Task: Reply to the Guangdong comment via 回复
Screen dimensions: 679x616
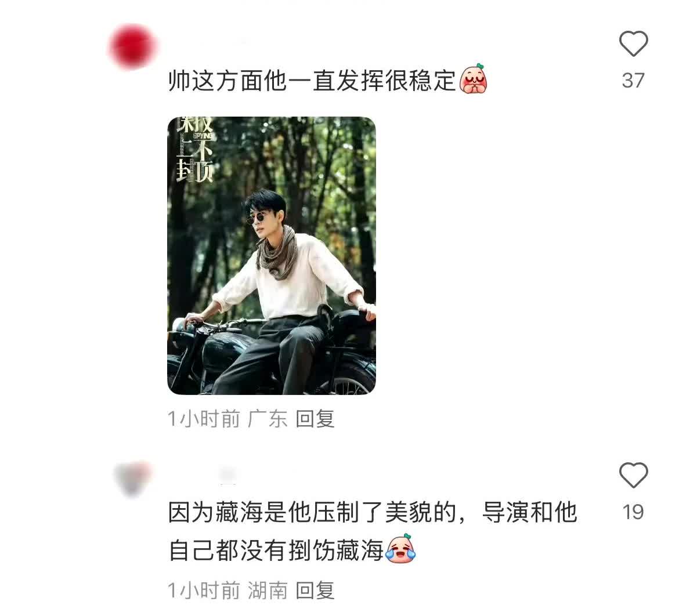Action: click(x=315, y=419)
